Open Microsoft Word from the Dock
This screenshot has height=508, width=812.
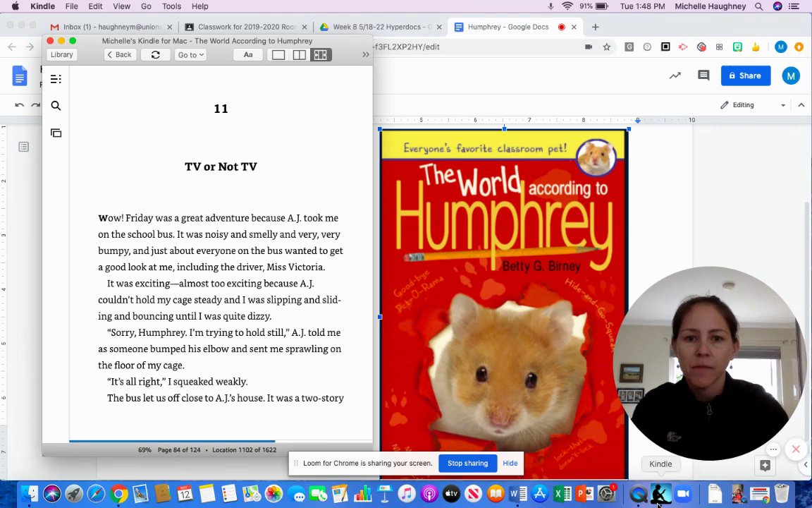click(518, 493)
